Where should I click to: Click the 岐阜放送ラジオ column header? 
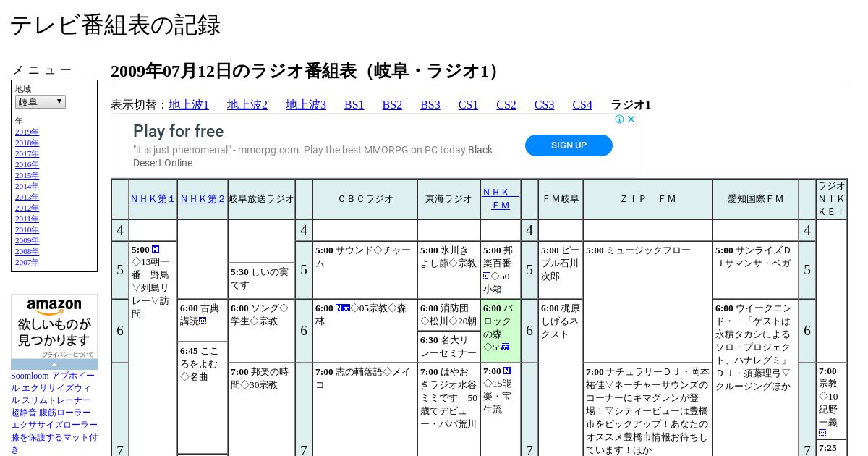tap(261, 199)
